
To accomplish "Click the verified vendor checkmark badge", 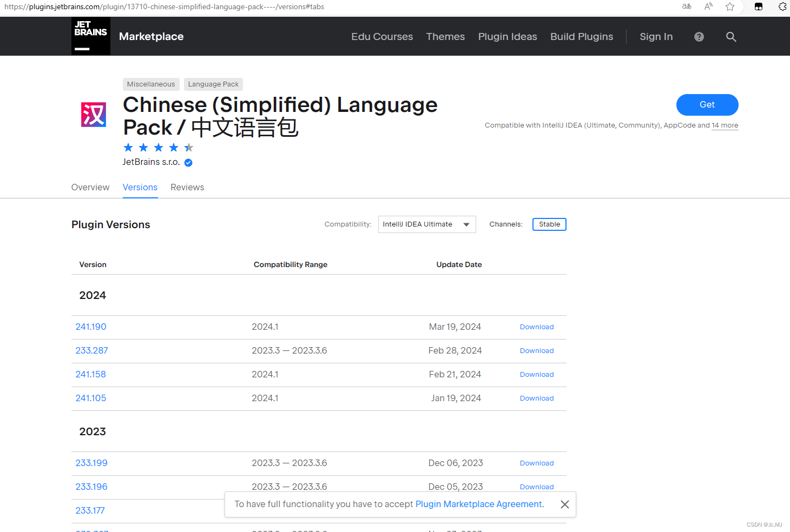I will [x=188, y=163].
